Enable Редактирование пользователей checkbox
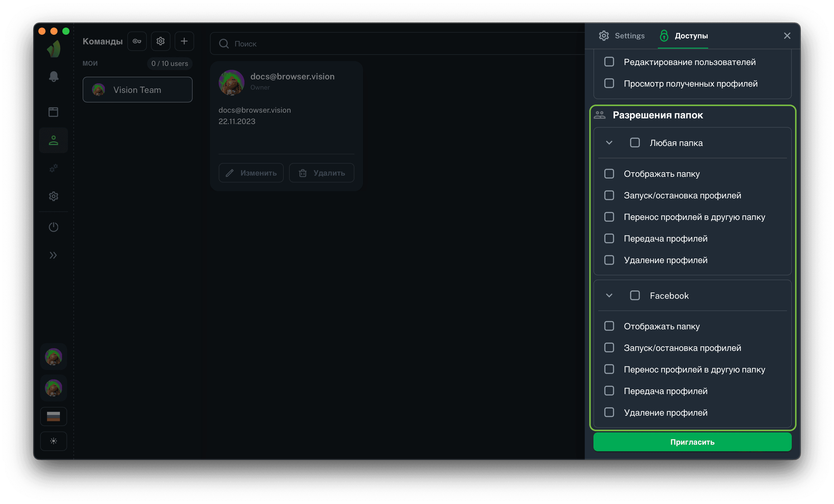Screen dimensions: 834x504 609,62
